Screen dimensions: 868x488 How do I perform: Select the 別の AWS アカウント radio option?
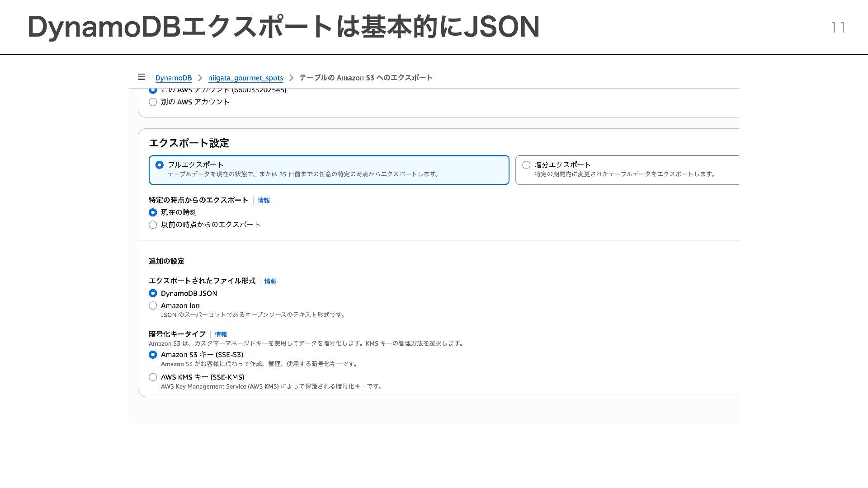pos(153,102)
